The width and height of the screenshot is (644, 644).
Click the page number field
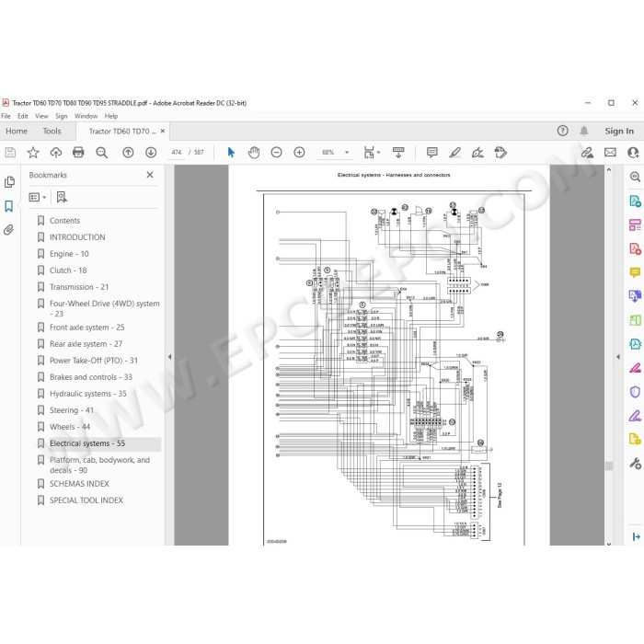tap(177, 153)
